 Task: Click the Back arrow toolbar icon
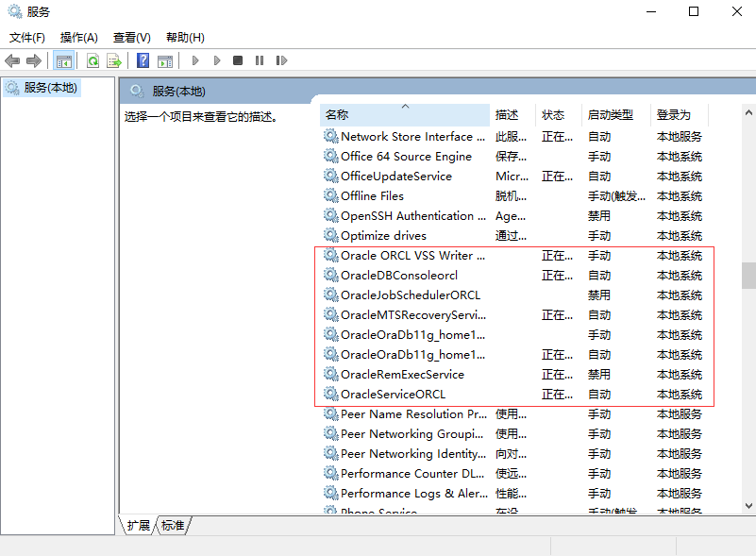pos(12,60)
